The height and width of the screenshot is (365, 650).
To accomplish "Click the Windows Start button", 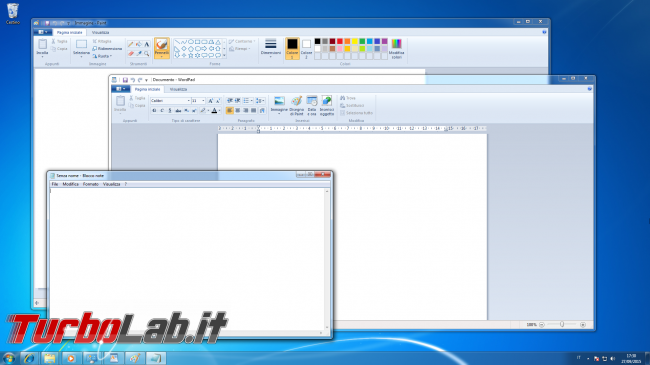I will (x=9, y=358).
